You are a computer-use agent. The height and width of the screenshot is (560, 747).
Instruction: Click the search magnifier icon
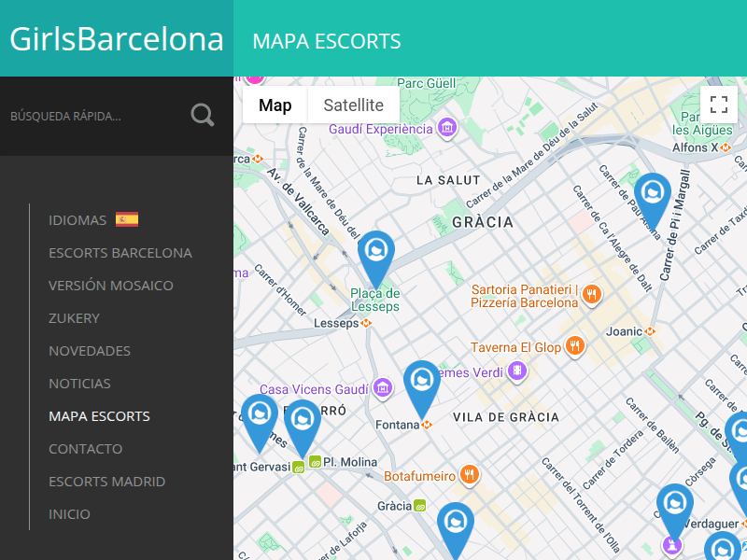[x=202, y=114]
